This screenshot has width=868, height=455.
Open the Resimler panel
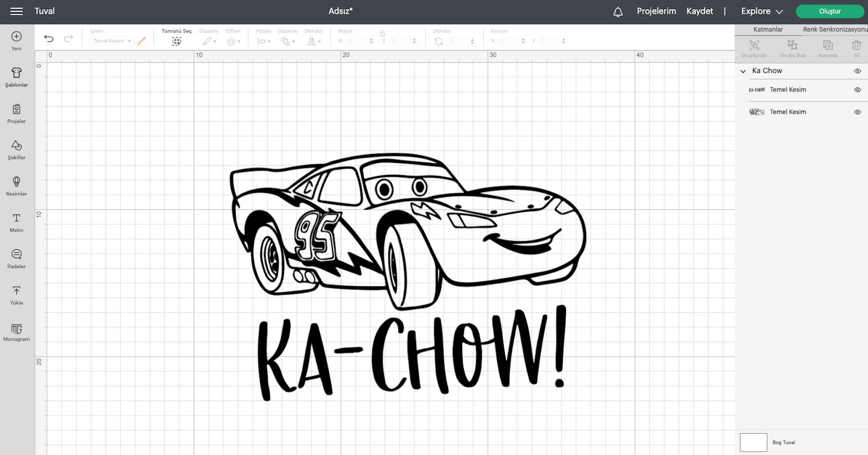tap(16, 186)
